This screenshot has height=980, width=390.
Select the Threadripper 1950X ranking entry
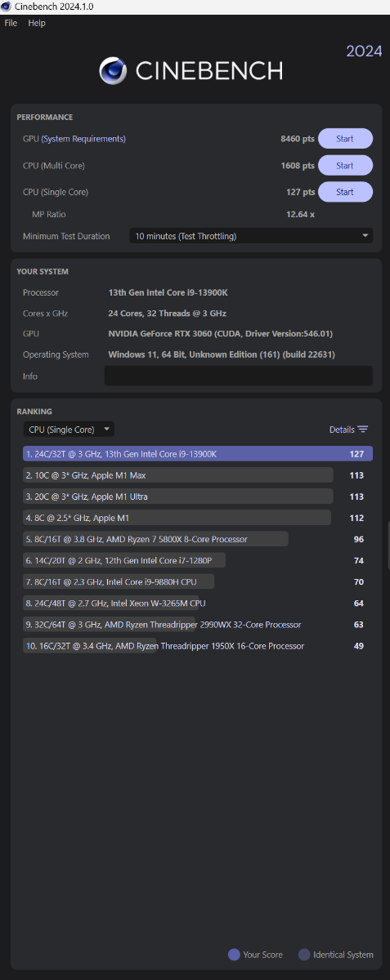click(90, 646)
